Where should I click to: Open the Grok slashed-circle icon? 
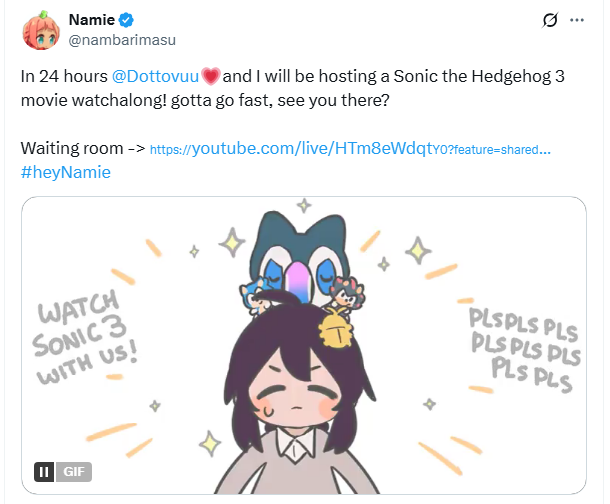coord(548,20)
